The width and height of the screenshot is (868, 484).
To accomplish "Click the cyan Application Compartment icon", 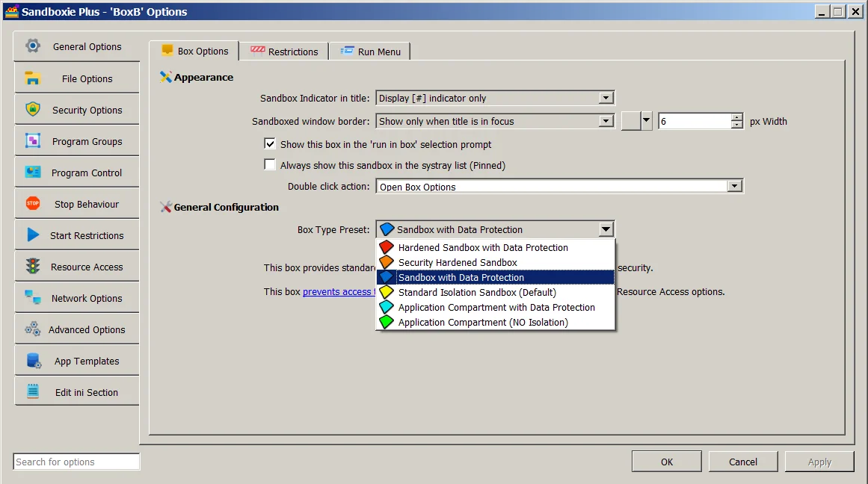I will click(387, 306).
